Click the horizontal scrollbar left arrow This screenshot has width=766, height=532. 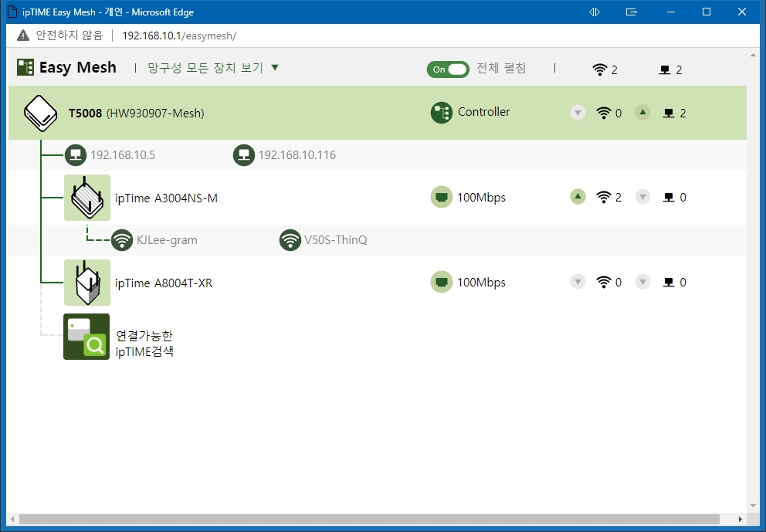point(12,519)
